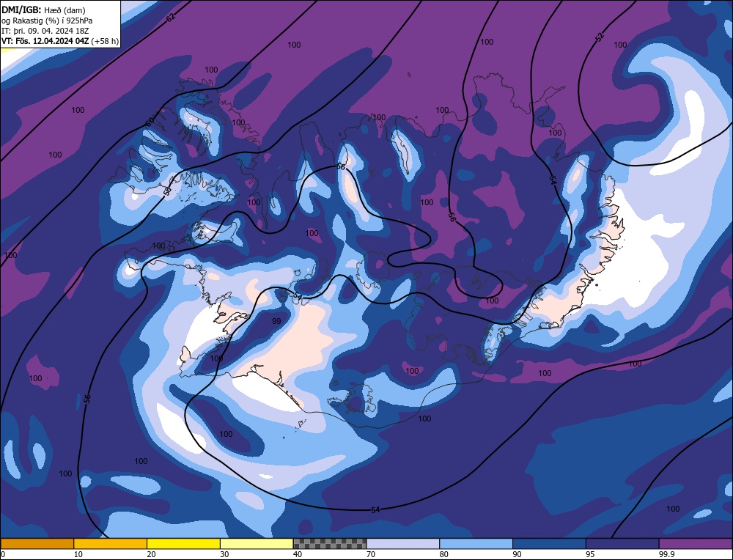Click the legend tick label '20'
The height and width of the screenshot is (560, 733).
coord(151,554)
